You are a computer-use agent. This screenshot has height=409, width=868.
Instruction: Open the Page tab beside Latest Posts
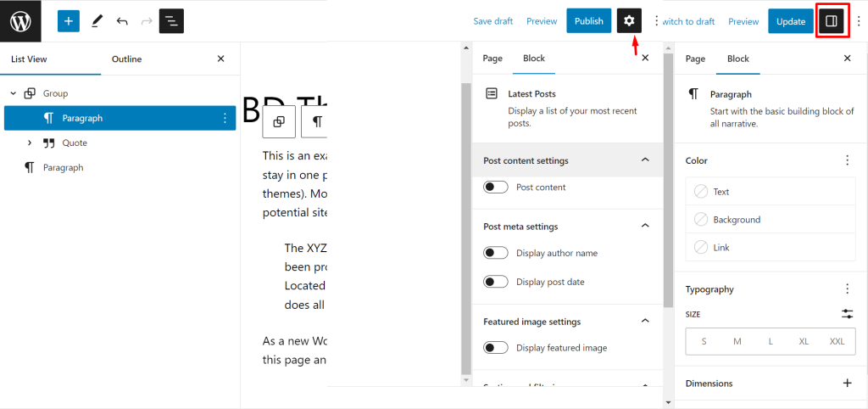(x=492, y=59)
